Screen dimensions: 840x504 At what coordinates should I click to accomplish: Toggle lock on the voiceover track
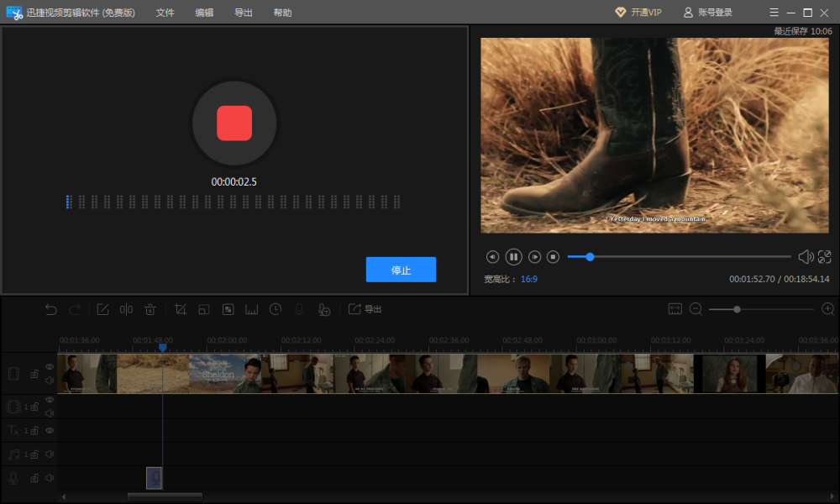pyautogui.click(x=34, y=478)
